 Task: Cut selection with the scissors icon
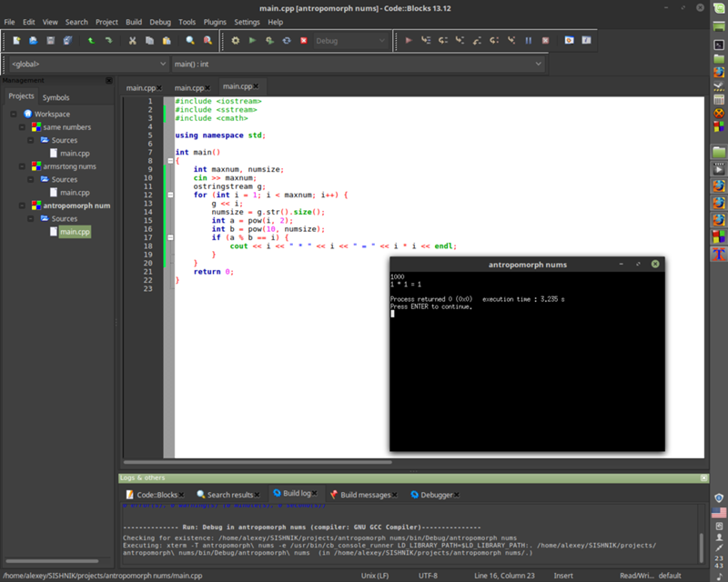132,41
